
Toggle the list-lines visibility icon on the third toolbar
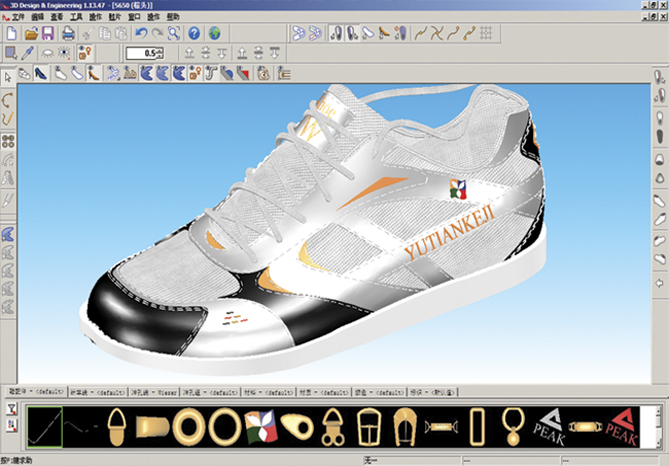point(284,74)
